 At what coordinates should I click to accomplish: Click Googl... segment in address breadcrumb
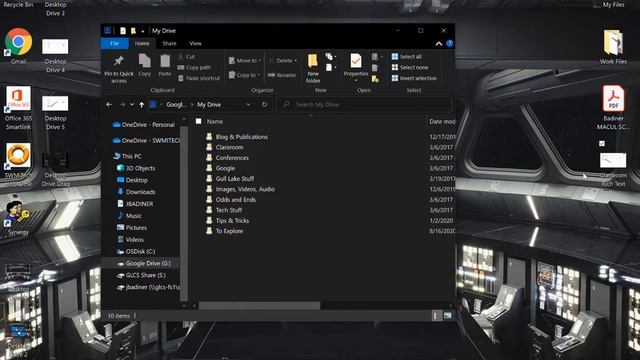click(176, 104)
